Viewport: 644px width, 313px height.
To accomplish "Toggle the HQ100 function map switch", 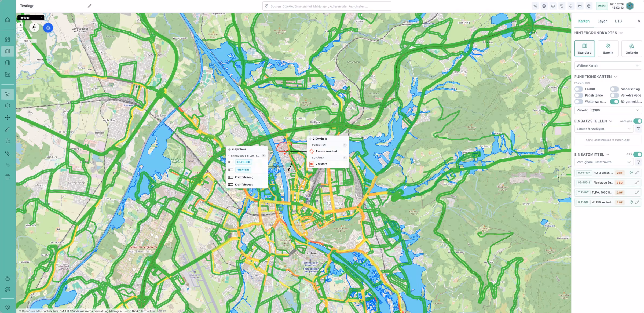I will 579,89.
